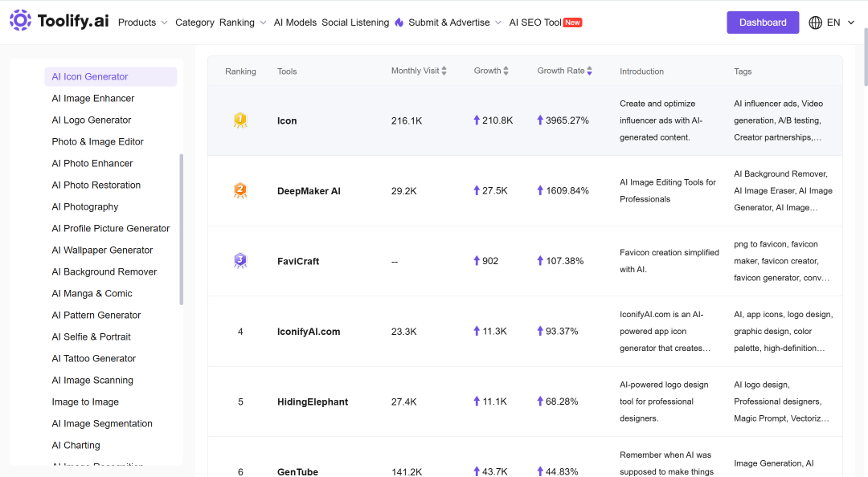This screenshot has height=477, width=868.
Task: Click the purple rank 3 medal icon
Action: 240,261
